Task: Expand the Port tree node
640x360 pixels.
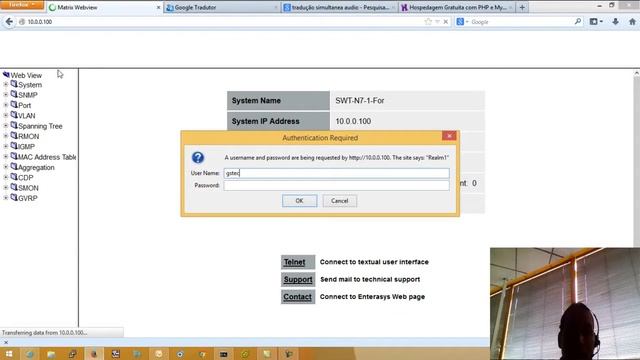Action: [6, 105]
